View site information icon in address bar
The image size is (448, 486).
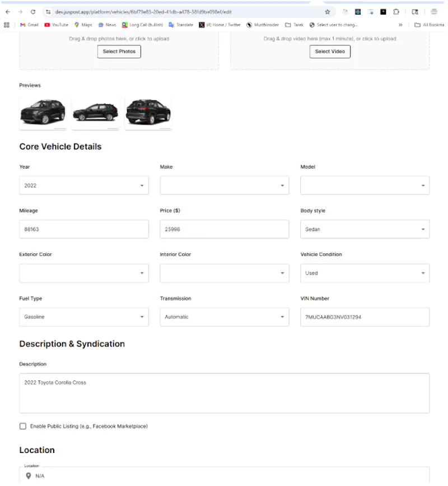tap(48, 12)
